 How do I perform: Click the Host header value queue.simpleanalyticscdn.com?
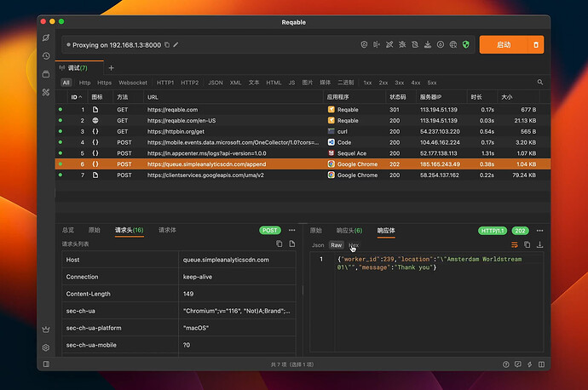[x=226, y=260]
